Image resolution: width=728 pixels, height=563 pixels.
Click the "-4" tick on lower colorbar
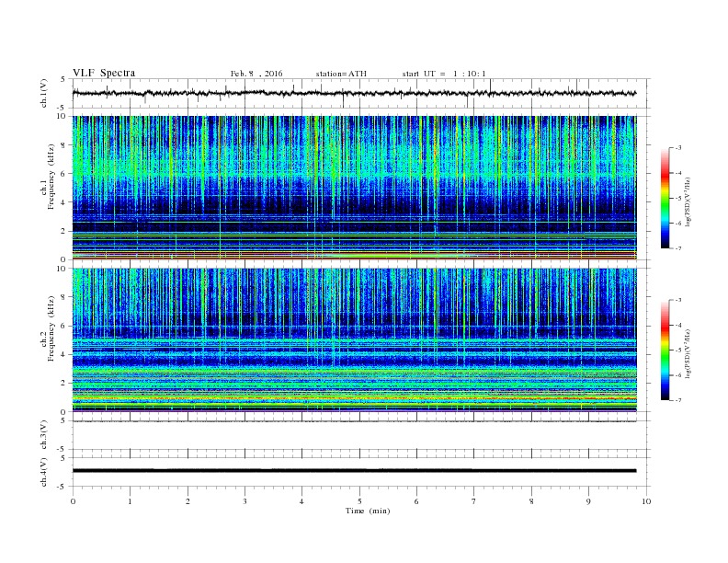(x=677, y=325)
